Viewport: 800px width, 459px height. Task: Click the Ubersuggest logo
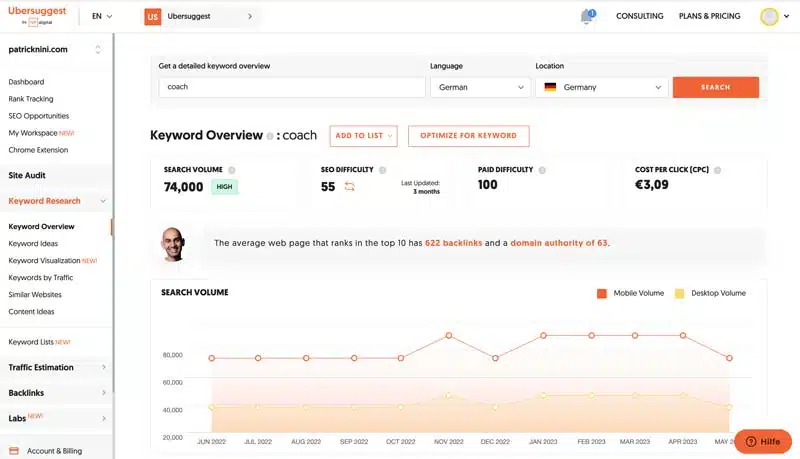(37, 16)
